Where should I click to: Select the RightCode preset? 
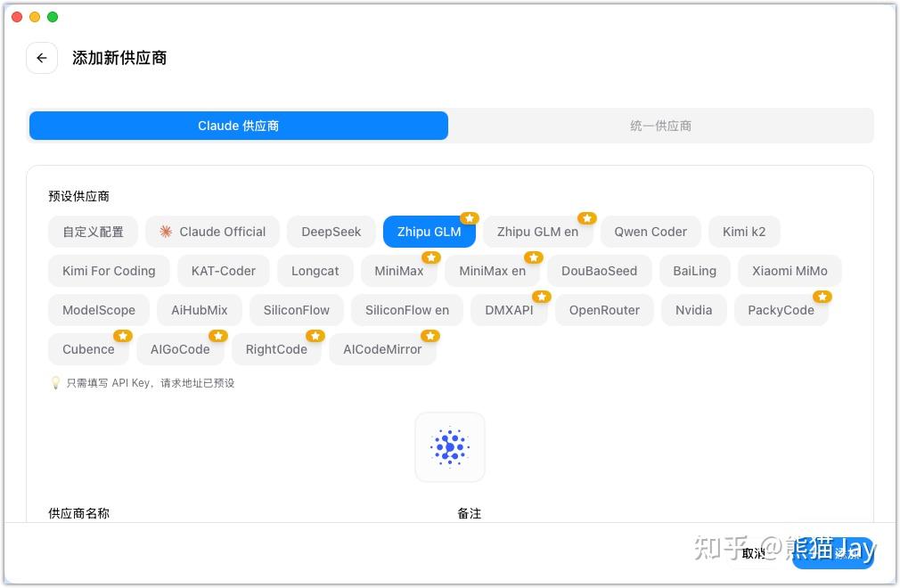click(276, 348)
